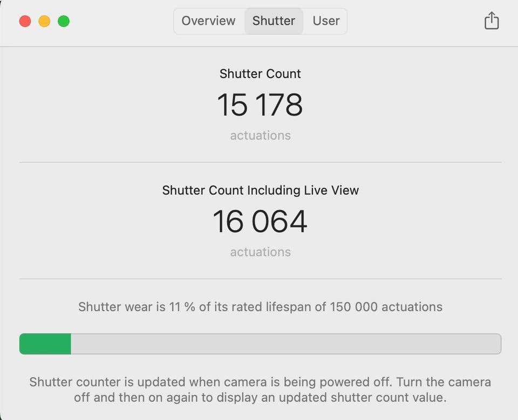
Task: Click the divider below the first actuations label
Action: [x=260, y=162]
